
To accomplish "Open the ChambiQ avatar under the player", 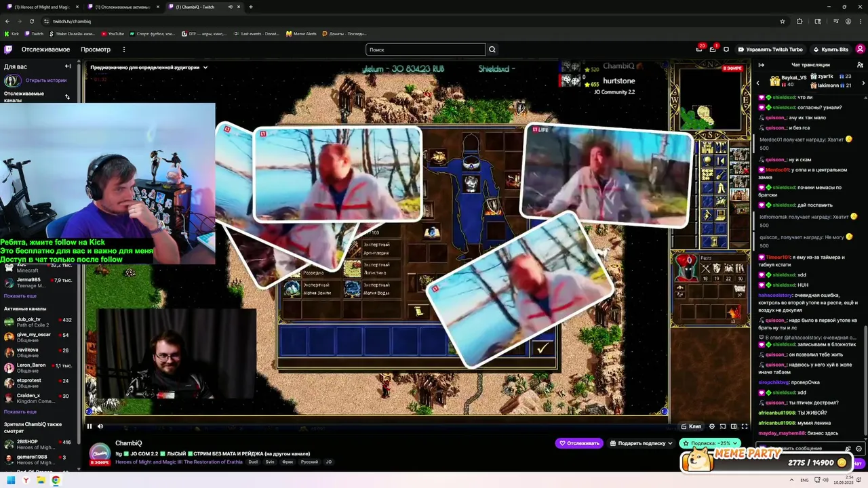I will click(100, 453).
